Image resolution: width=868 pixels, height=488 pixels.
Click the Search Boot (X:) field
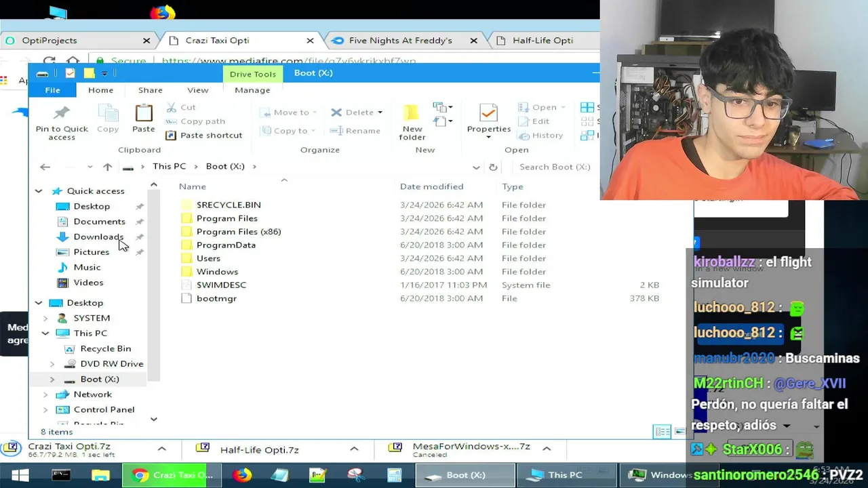coord(556,167)
